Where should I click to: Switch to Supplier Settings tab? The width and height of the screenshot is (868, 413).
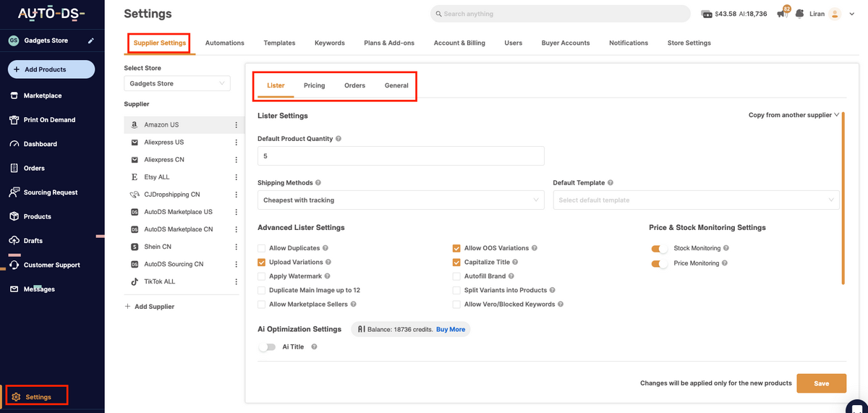(x=160, y=43)
